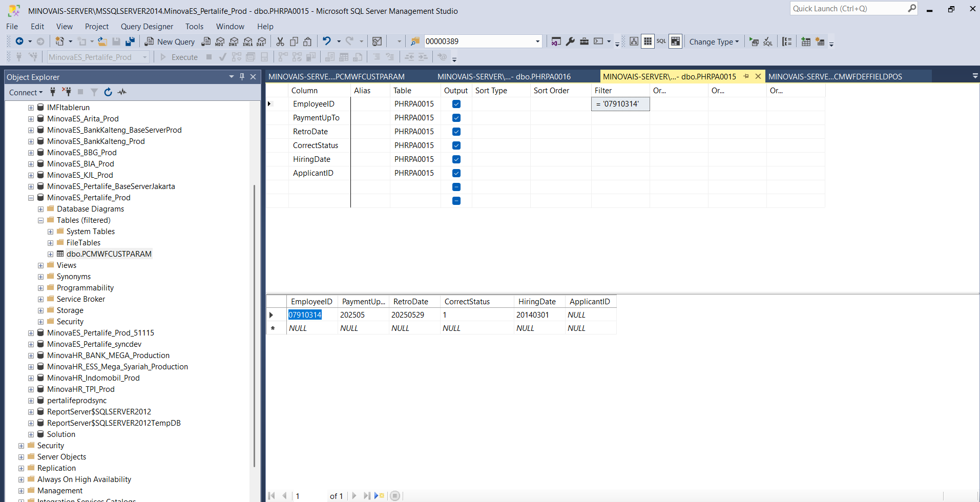Viewport: 980px width, 502px height.
Task: Click the Paste clipboard icon
Action: coord(307,41)
